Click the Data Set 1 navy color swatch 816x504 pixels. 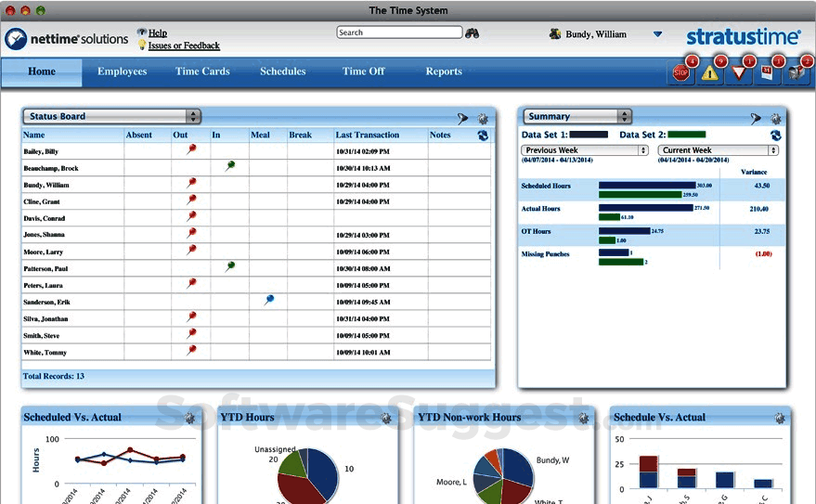click(x=588, y=135)
